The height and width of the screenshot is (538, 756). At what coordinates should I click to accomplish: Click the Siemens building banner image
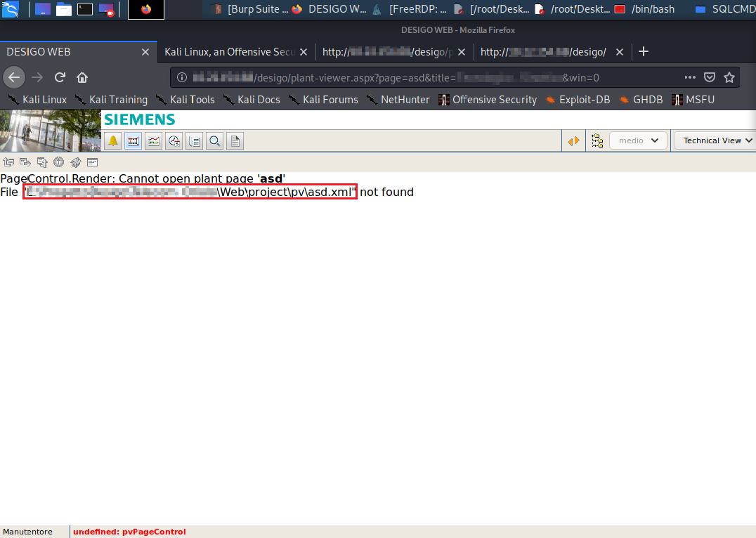[50, 131]
